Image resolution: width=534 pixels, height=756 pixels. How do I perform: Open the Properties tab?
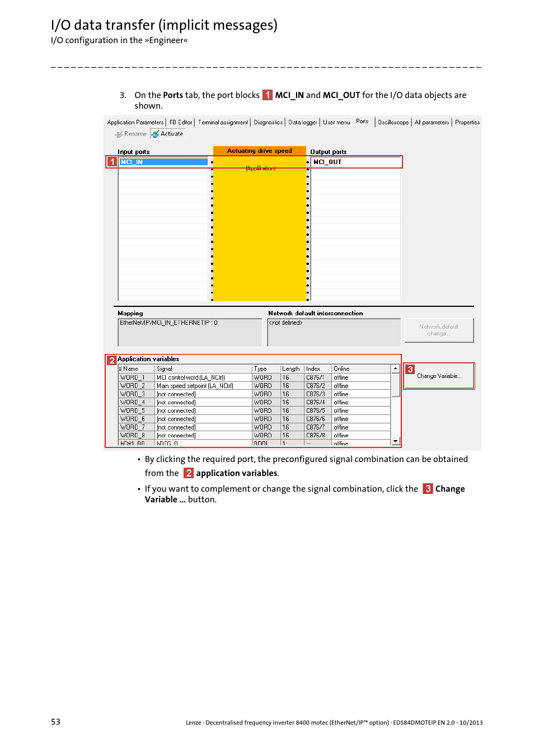pyautogui.click(x=467, y=122)
